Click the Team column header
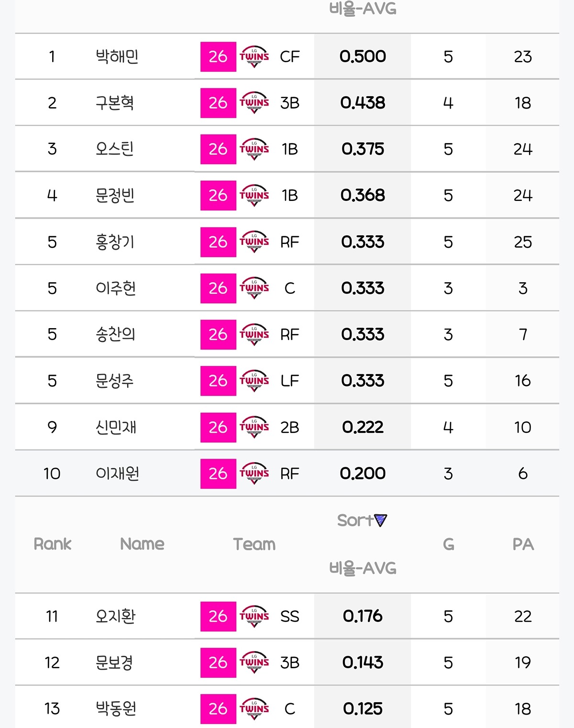 click(254, 544)
